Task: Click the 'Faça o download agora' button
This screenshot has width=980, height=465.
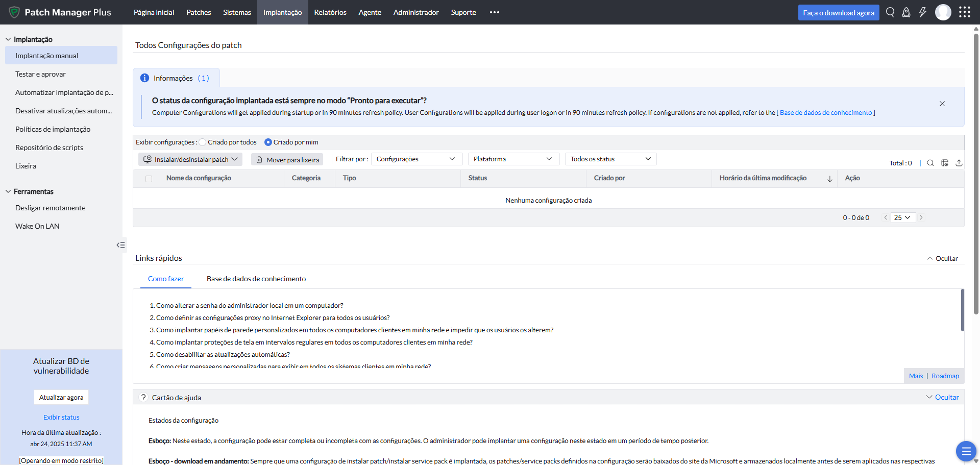Action: coord(838,13)
